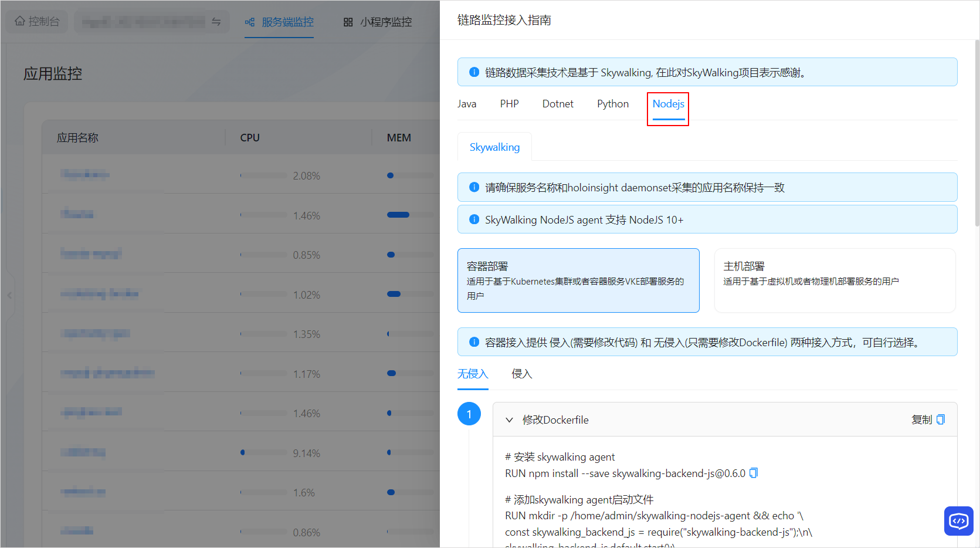The width and height of the screenshot is (980, 548).
Task: Switch to the Java tab
Action: [467, 104]
